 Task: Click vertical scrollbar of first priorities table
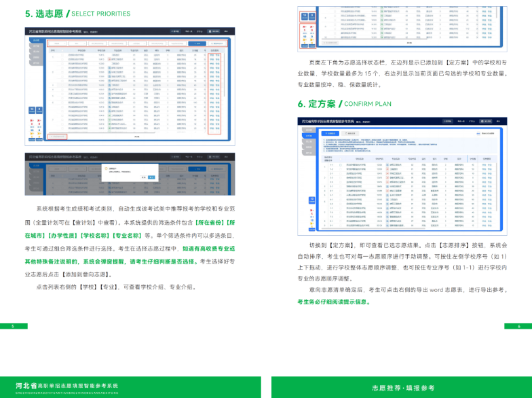pos(224,75)
